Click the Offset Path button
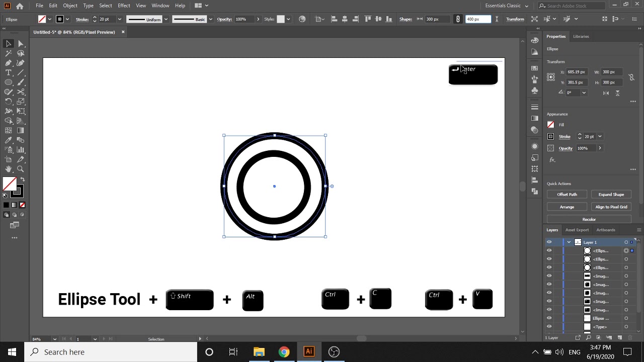 [567, 195]
